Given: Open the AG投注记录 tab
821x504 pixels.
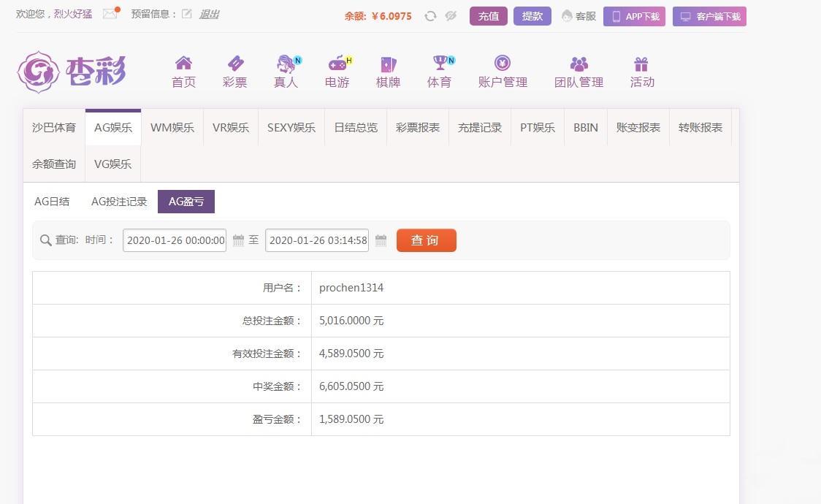Looking at the screenshot, I should (x=119, y=202).
